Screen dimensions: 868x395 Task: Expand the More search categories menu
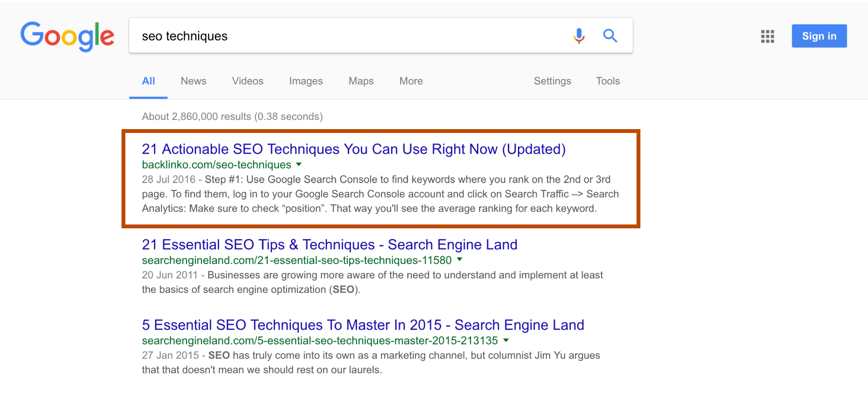(x=411, y=81)
